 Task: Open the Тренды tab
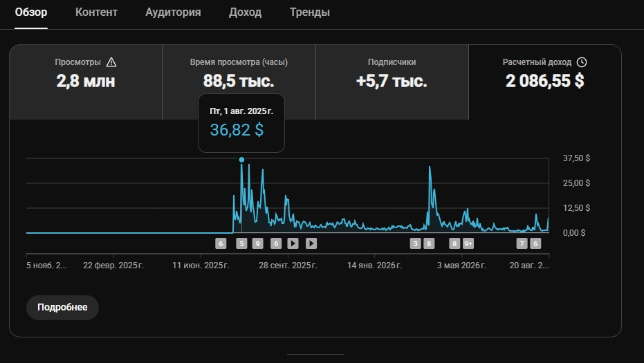click(x=310, y=12)
